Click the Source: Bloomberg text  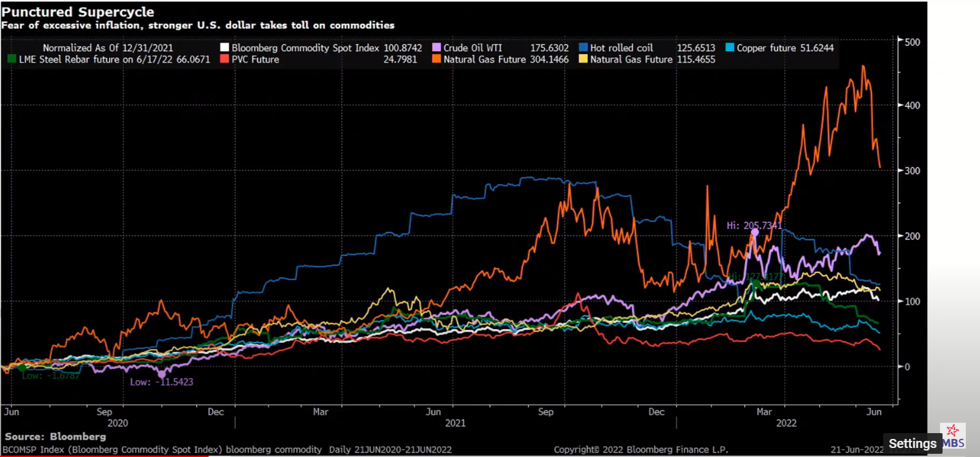56,437
